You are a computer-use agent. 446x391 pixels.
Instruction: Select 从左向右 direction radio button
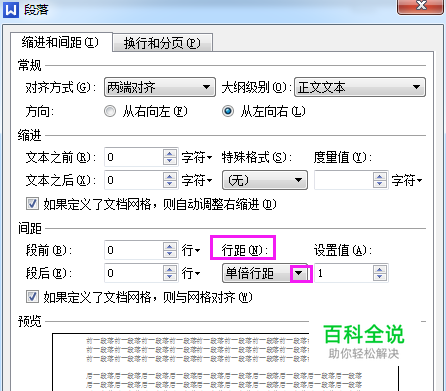(x=228, y=111)
